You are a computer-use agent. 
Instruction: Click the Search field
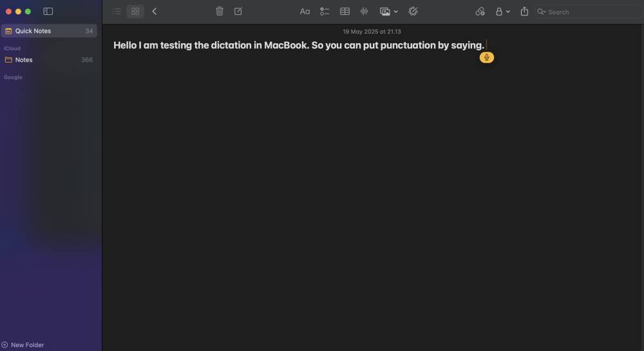pos(589,12)
